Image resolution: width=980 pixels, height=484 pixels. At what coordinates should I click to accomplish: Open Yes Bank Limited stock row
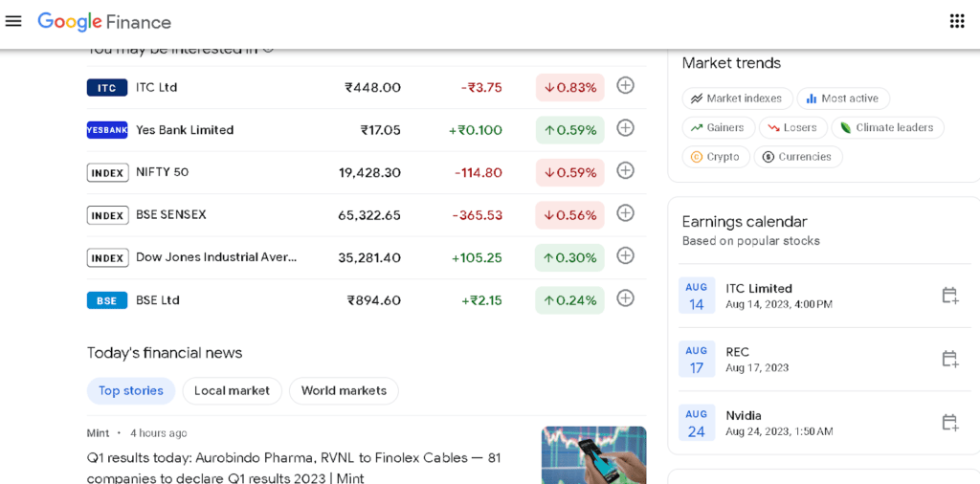367,130
